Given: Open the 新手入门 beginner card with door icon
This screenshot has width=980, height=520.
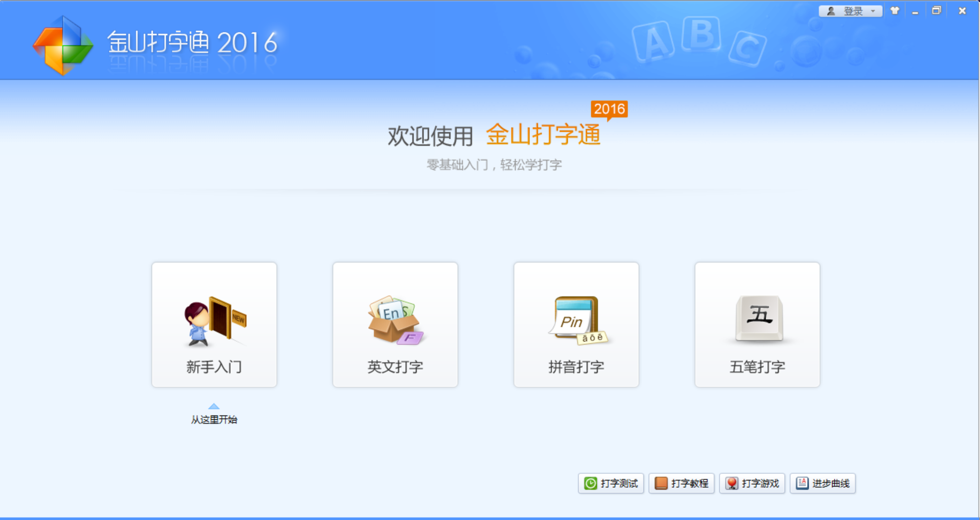Looking at the screenshot, I should tap(214, 324).
